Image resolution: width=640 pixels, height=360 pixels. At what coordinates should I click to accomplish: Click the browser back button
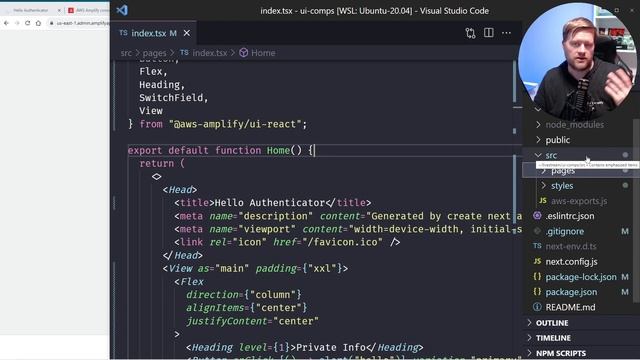point(6,23)
